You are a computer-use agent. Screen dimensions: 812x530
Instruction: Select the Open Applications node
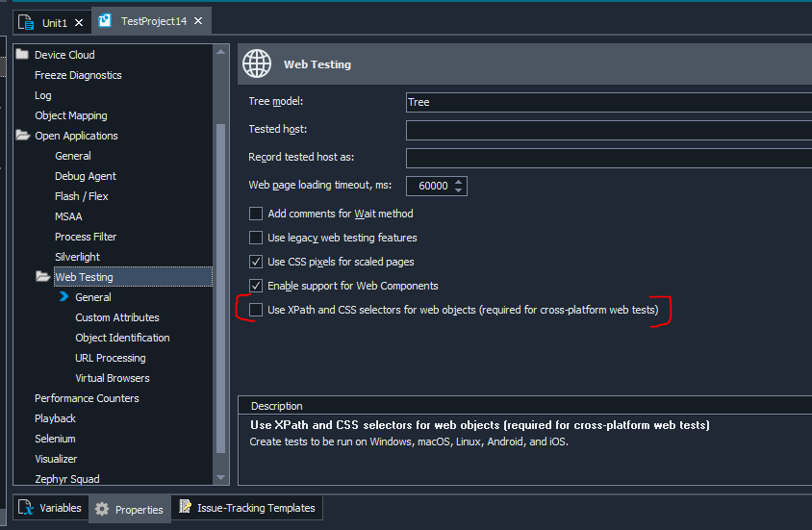[76, 136]
